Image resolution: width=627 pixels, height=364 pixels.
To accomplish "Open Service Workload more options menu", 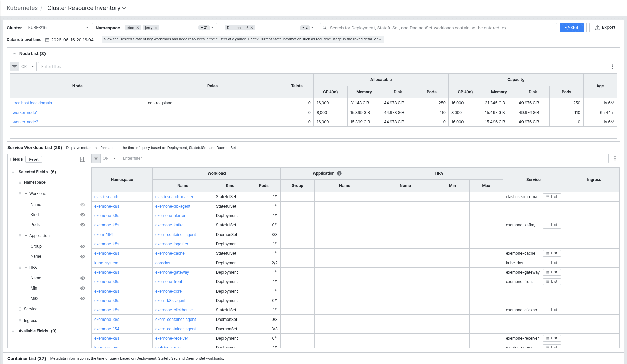I will [x=615, y=158].
